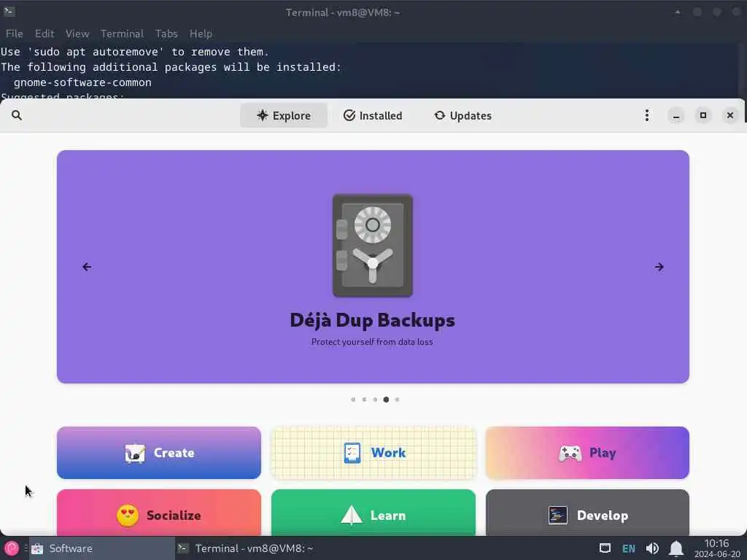Open the Software main menu (three dots)
The height and width of the screenshot is (560, 747).
click(x=646, y=115)
